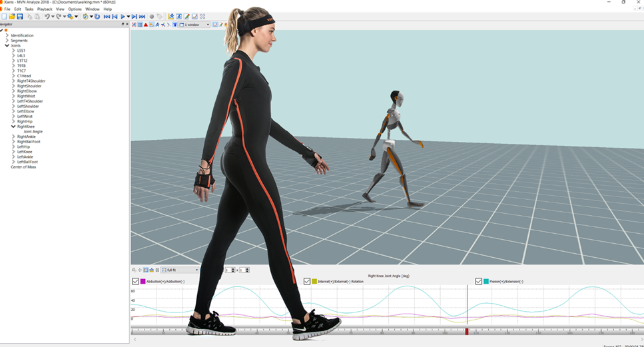Viewport: 644px width, 347px height.
Task: Toggle the Internal/External Rotation curve checkbox
Action: (x=307, y=281)
